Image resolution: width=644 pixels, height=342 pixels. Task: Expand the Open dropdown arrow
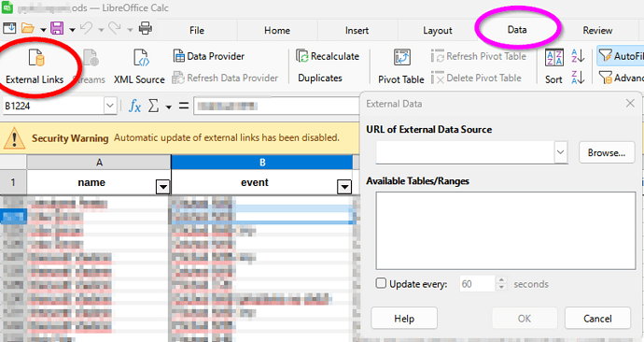tap(43, 30)
